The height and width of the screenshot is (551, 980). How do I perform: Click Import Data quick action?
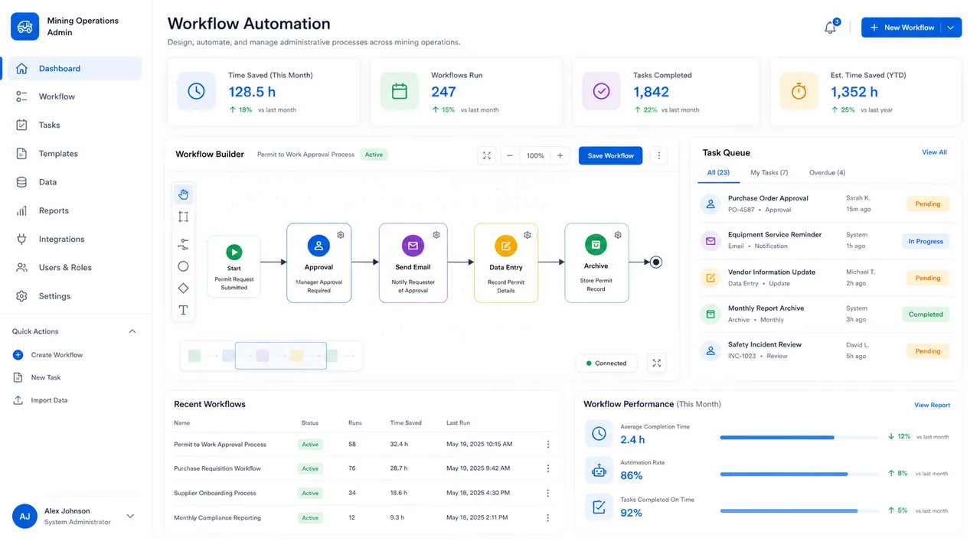[x=41, y=400]
